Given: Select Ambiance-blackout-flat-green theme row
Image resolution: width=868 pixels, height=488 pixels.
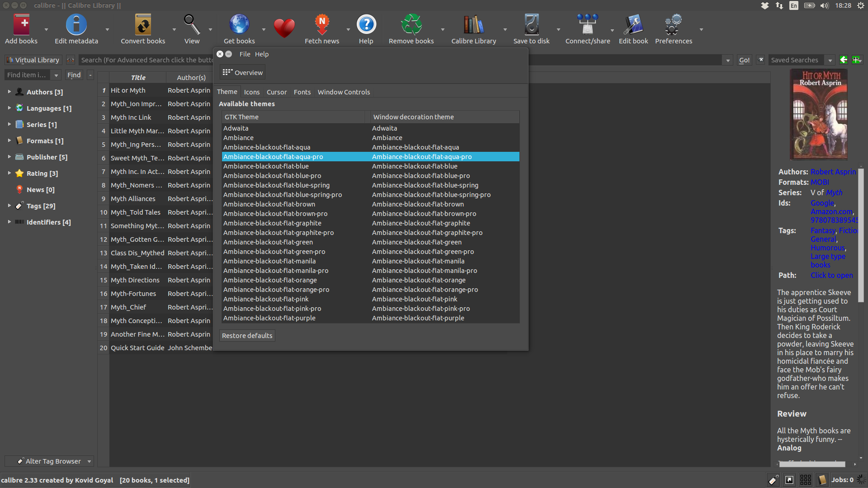Looking at the screenshot, I should point(268,242).
